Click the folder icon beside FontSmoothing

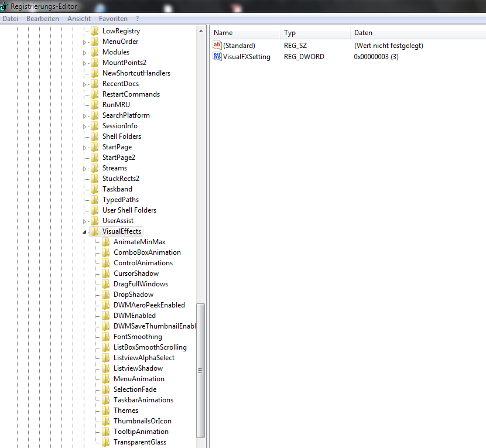tap(105, 337)
